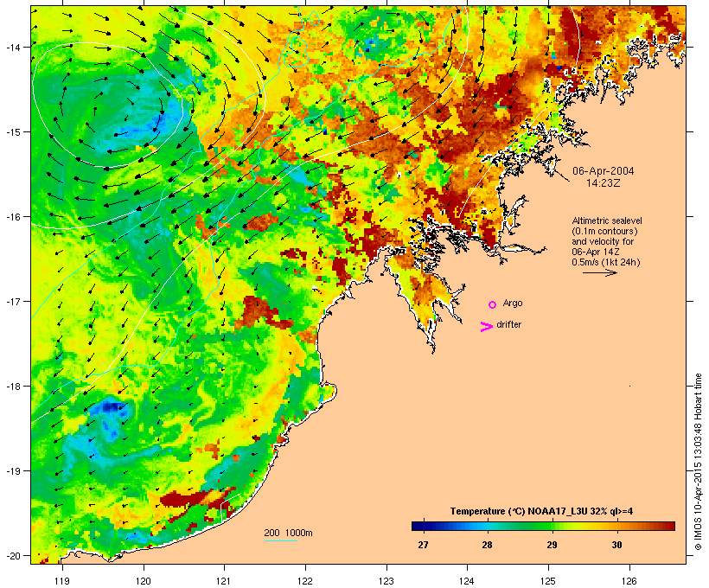Click the magenta drifter legend symbol

487,327
